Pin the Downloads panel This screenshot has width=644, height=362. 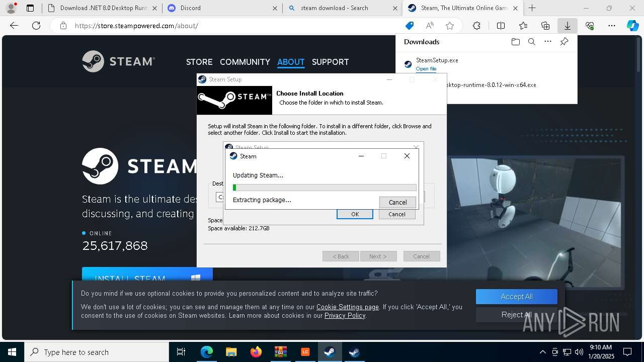tap(564, 42)
